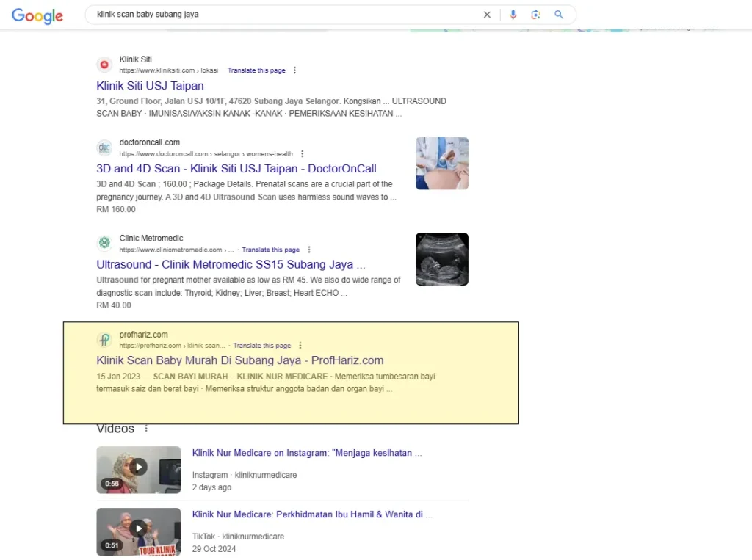The image size is (752, 560).
Task: Clear the search query using the X icon
Action: tap(487, 15)
